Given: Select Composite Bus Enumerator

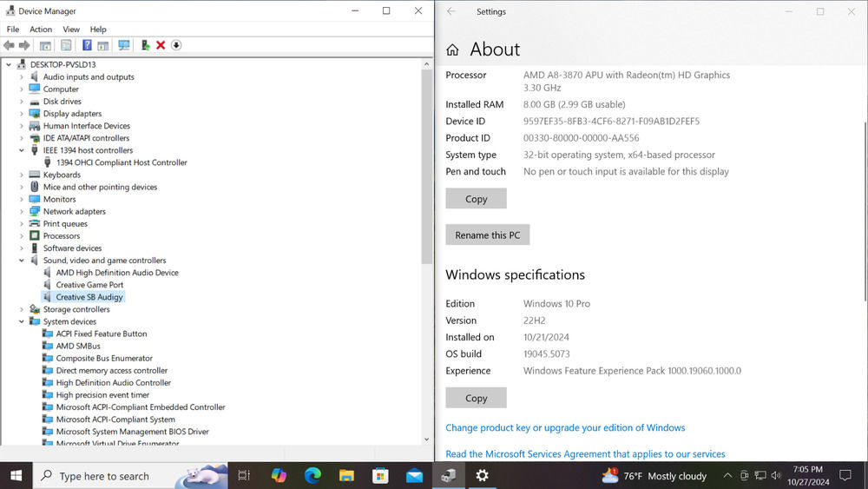Looking at the screenshot, I should [x=104, y=359].
